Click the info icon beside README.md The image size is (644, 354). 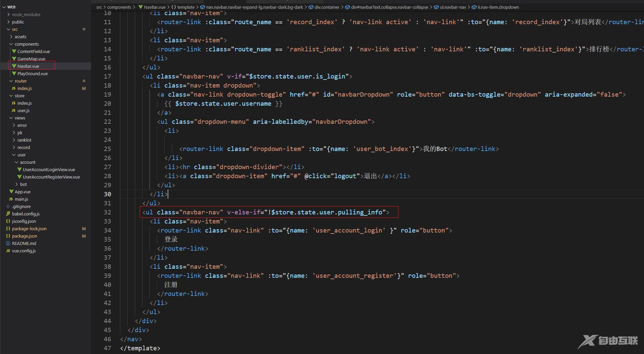tap(8, 243)
